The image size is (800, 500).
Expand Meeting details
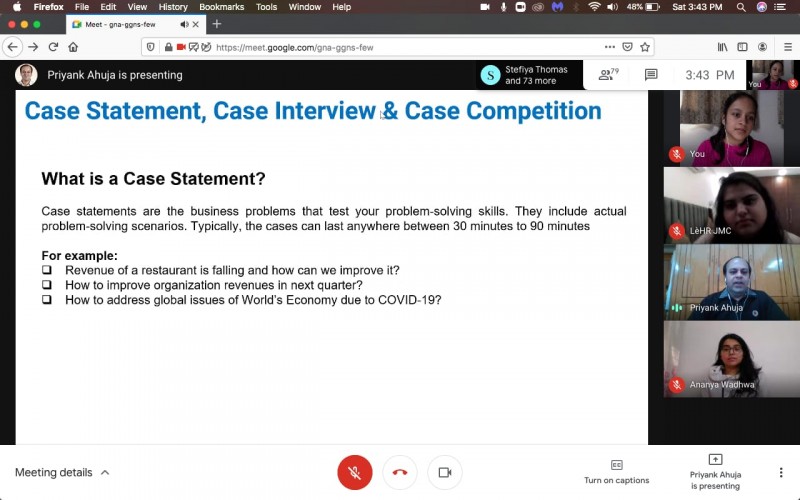coord(62,472)
